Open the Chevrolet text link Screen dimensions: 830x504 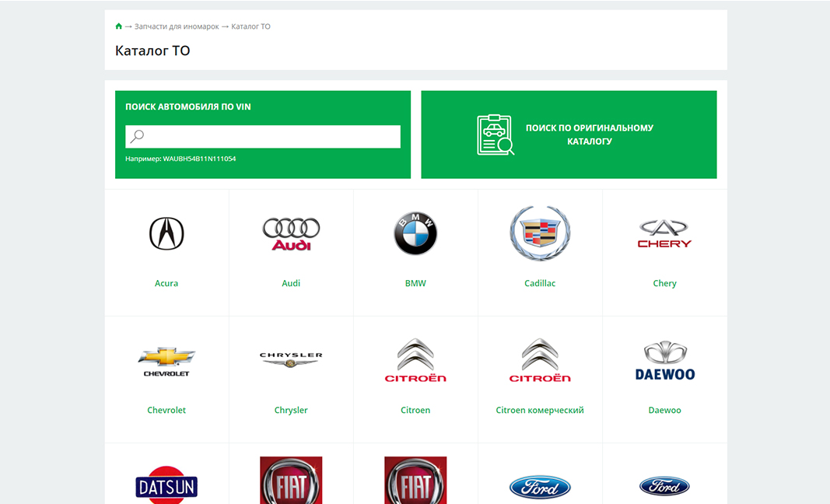click(x=166, y=411)
